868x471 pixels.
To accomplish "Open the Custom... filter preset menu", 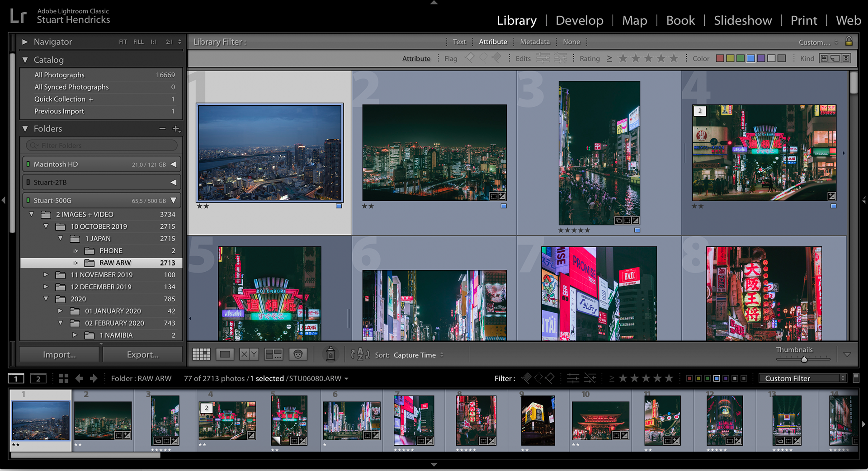I will coord(818,42).
